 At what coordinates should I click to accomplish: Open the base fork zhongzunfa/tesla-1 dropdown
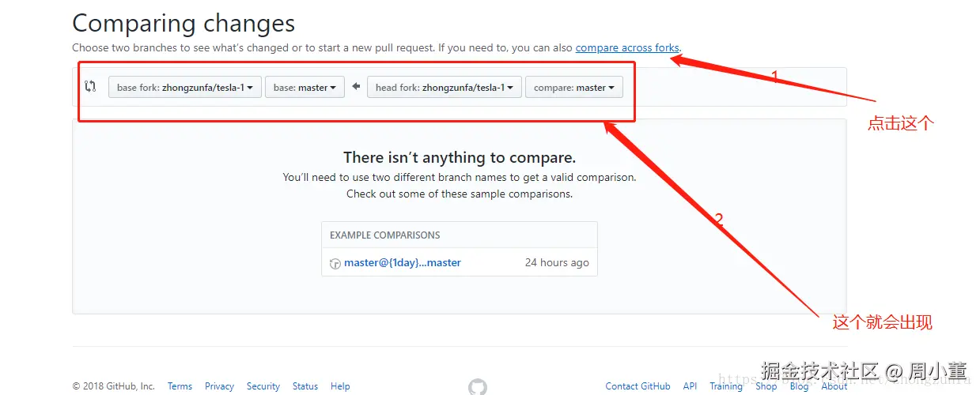pyautogui.click(x=185, y=87)
